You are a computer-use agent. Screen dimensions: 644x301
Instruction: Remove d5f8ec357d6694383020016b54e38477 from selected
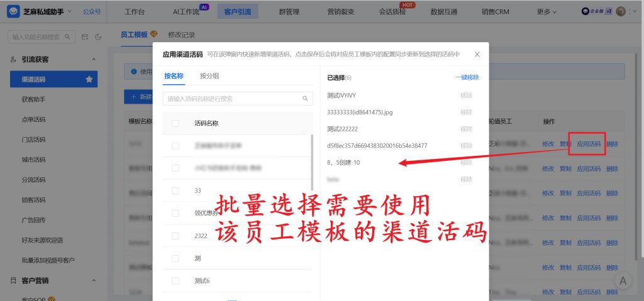click(x=466, y=146)
